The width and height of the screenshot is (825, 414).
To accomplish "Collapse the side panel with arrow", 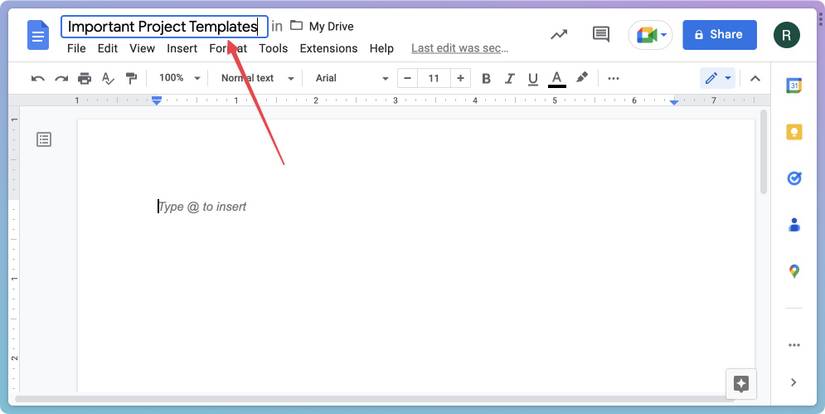I will tap(794, 382).
